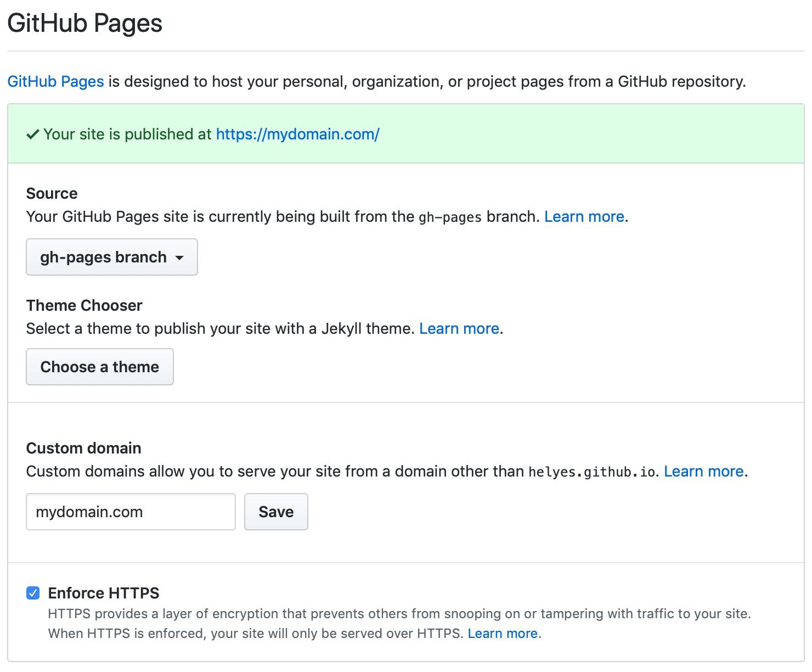Viewport: 812px width, 672px height.
Task: Open Learn more link in Theme Chooser
Action: (x=459, y=328)
